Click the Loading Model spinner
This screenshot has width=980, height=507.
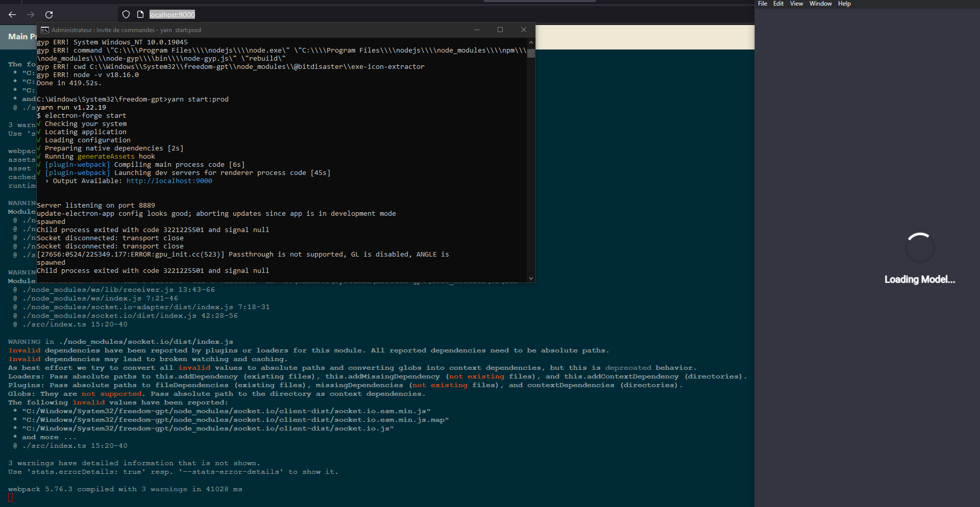(x=920, y=247)
